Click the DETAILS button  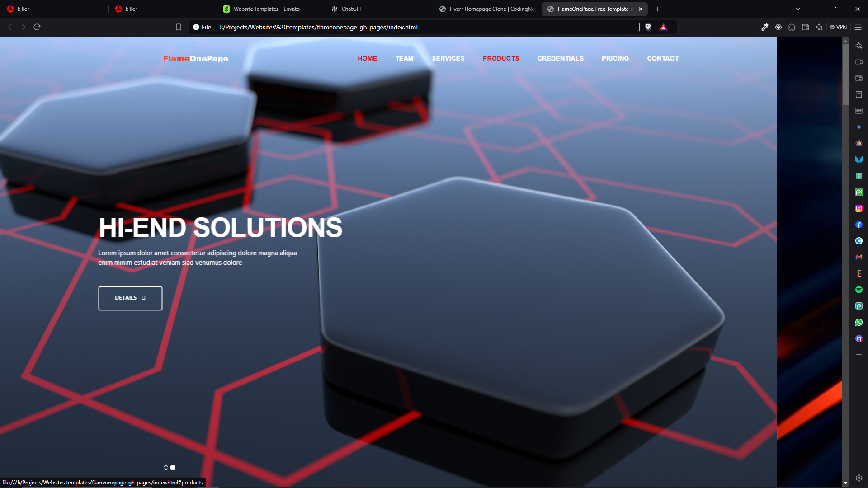point(130,298)
